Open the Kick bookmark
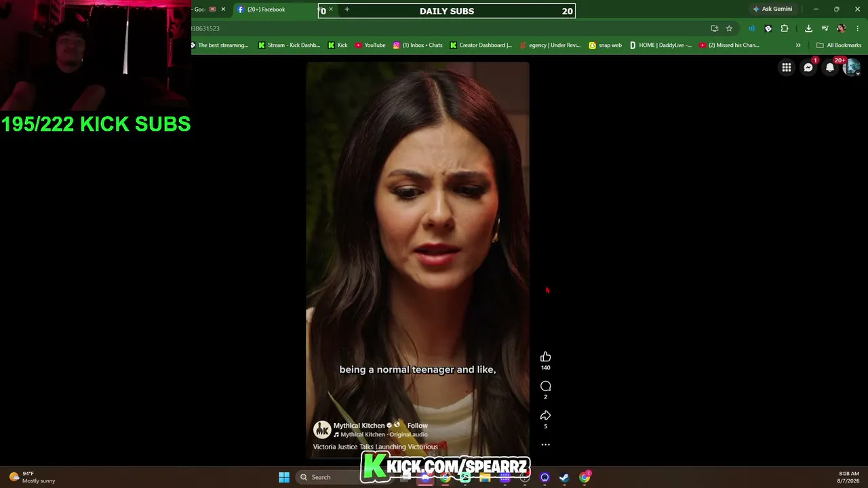 338,45
